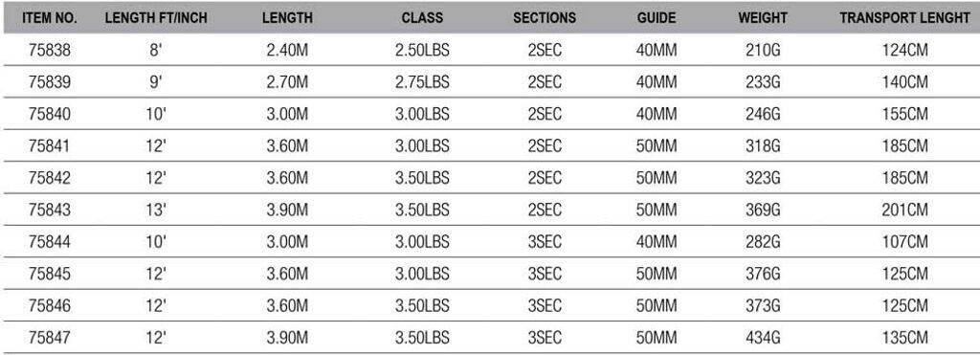The height and width of the screenshot is (355, 980).
Task: Select item number 75847
Action: pos(50,338)
